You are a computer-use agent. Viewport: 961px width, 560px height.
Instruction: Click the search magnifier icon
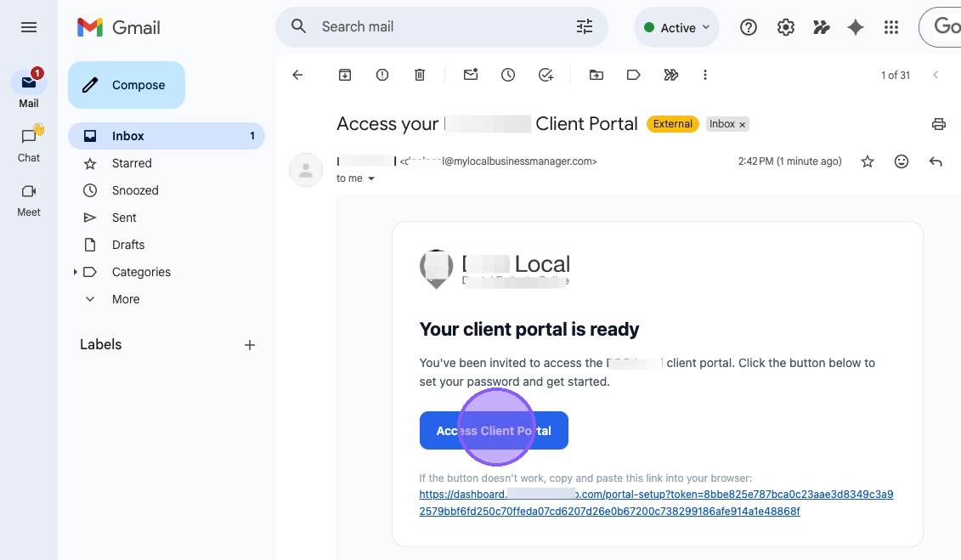pyautogui.click(x=298, y=26)
